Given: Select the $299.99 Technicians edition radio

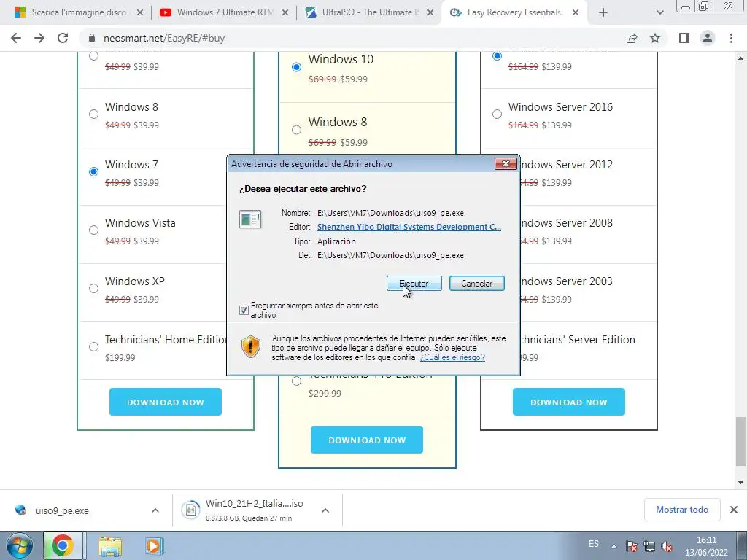Looking at the screenshot, I should click(296, 381).
